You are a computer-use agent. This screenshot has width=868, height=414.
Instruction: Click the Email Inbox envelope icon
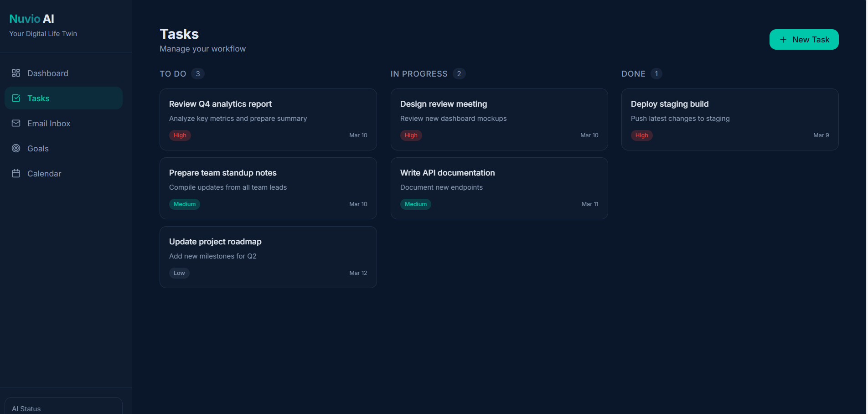tap(16, 123)
